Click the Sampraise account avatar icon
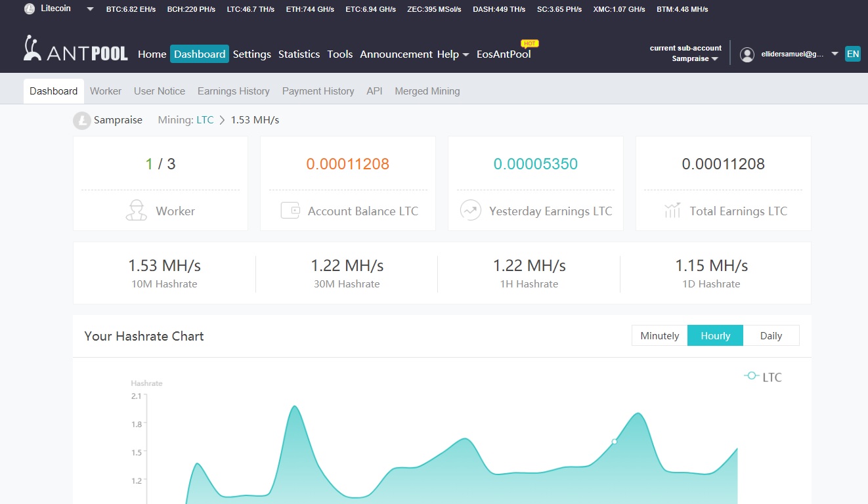868x504 pixels. pos(81,120)
